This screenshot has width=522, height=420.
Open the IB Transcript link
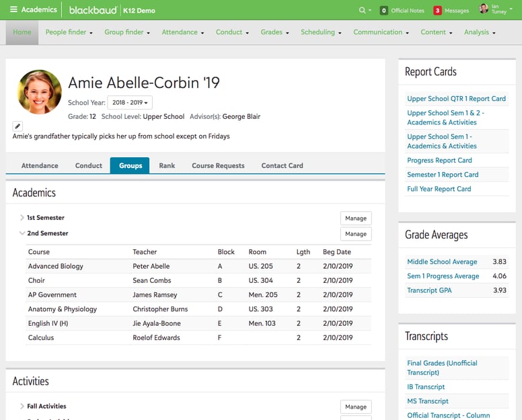[426, 387]
